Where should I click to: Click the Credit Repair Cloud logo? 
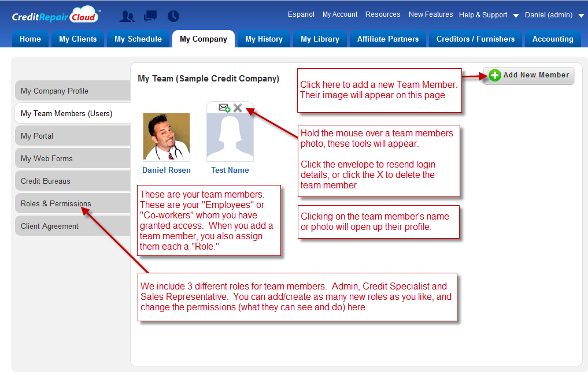(x=56, y=16)
